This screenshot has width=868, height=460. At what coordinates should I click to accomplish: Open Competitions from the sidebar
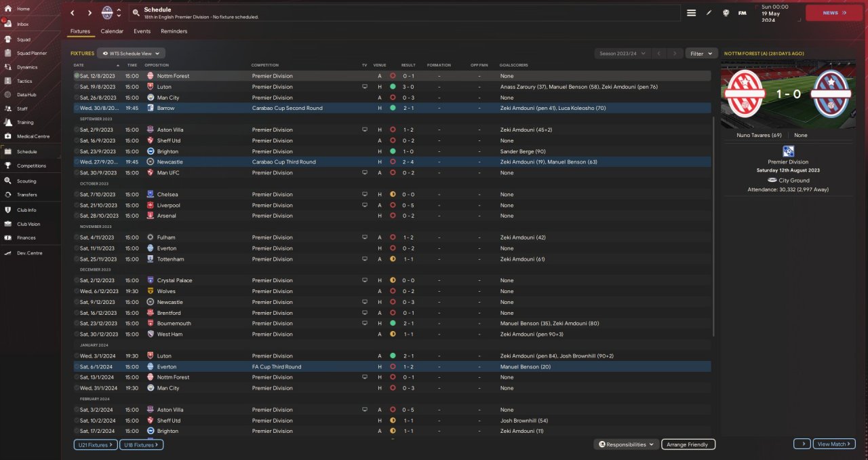[x=31, y=166]
